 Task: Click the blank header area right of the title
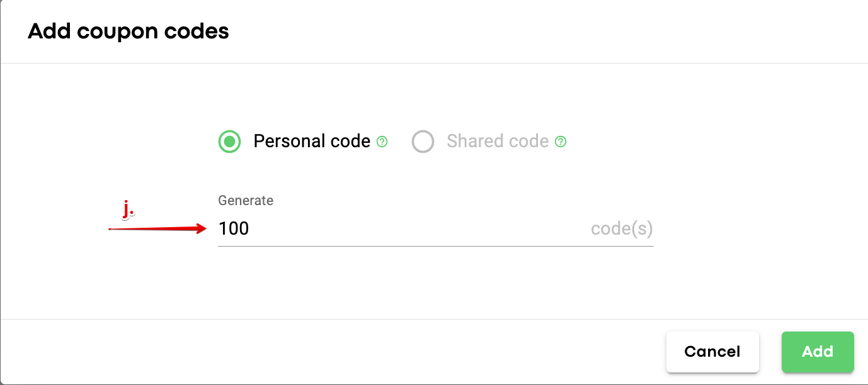(535, 31)
